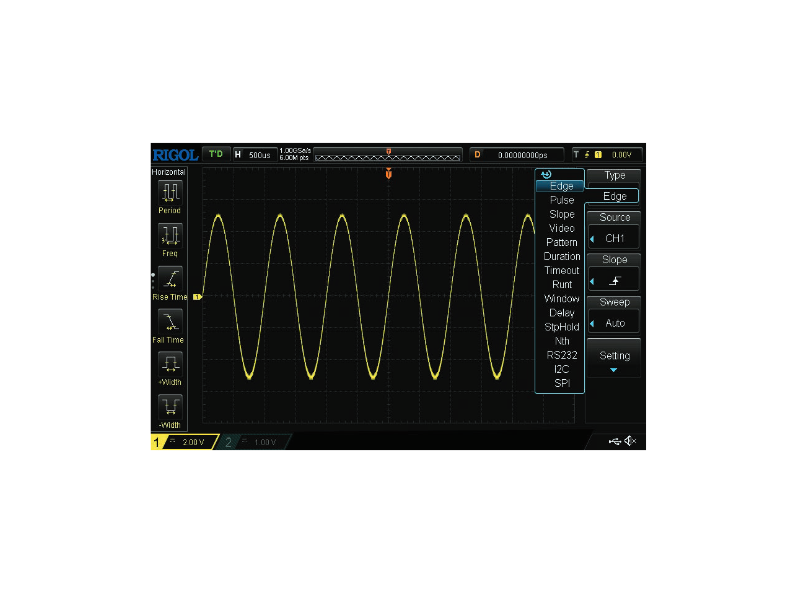Choose the Rise Time measurement icon
Screen dimensions: 800x600
pos(170,278)
